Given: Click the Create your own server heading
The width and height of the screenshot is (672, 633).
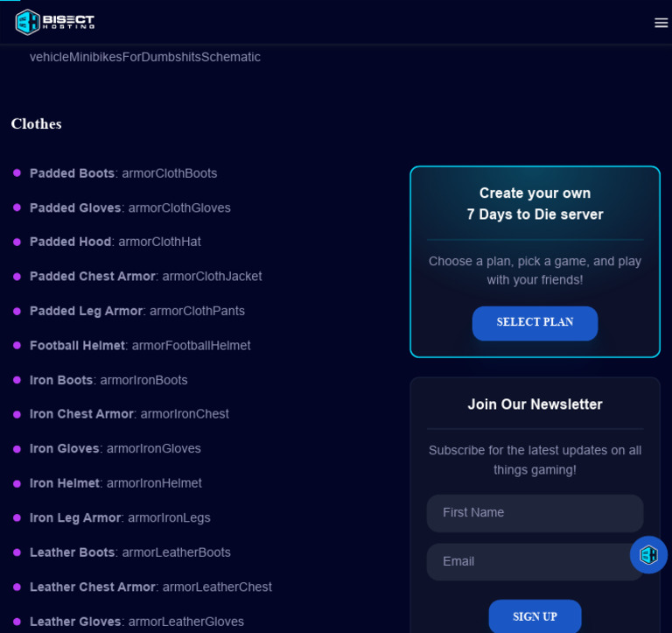Looking at the screenshot, I should [x=535, y=204].
